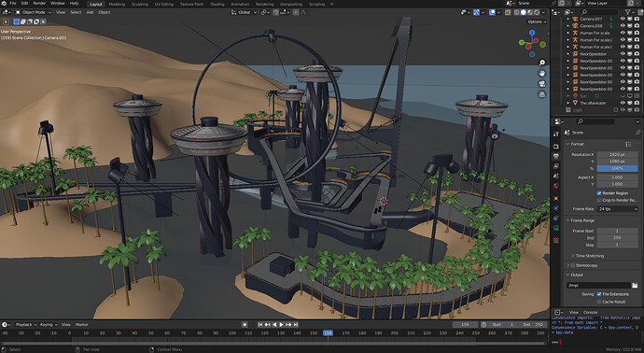Screen dimensions: 644x353
Task: Toggle the File Extensions checkbox
Action: [x=599, y=294]
